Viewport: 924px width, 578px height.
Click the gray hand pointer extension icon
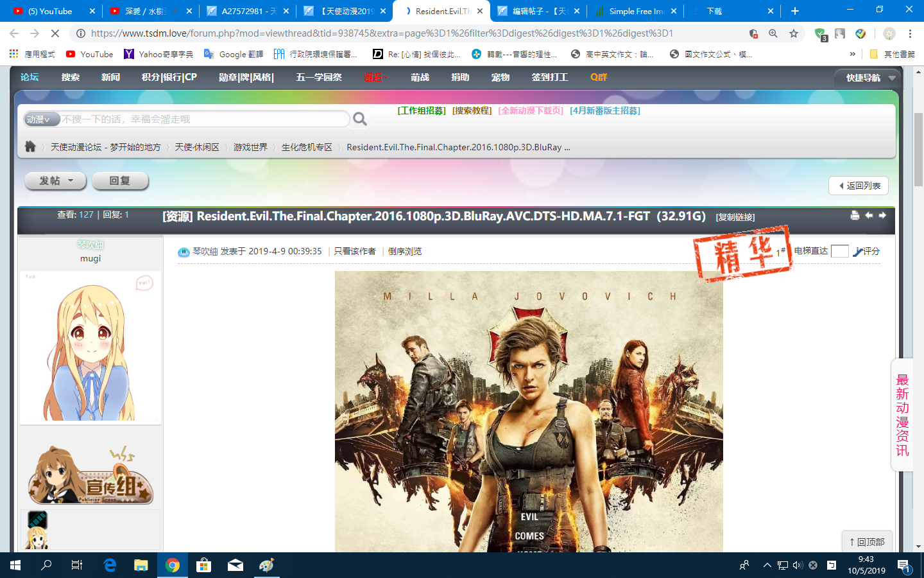point(840,33)
